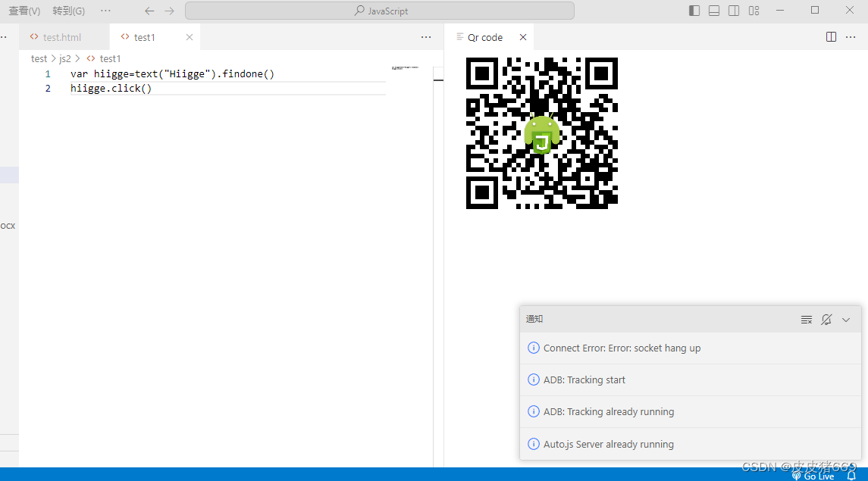Click line number 2 in the gutter
The image size is (868, 481).
(48, 88)
